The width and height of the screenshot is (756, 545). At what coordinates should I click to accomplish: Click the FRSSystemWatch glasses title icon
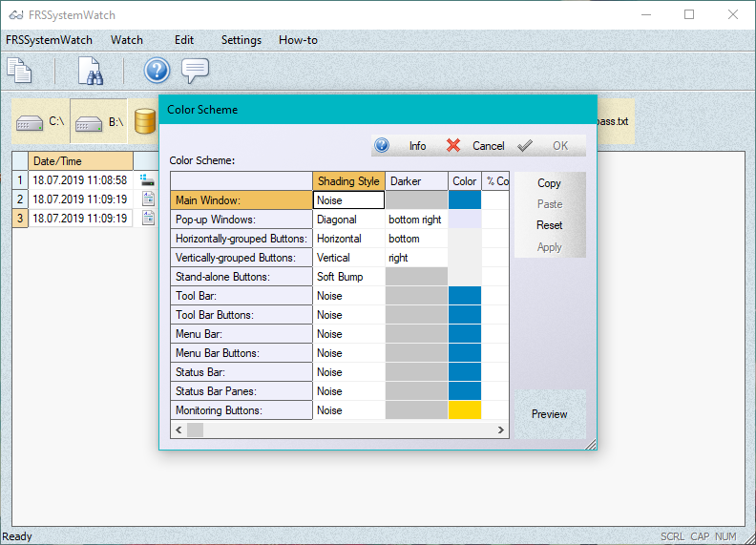coord(15,15)
